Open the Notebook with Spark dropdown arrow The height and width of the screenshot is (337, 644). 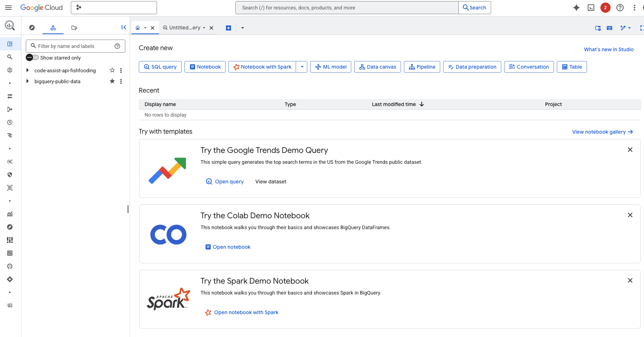point(302,67)
